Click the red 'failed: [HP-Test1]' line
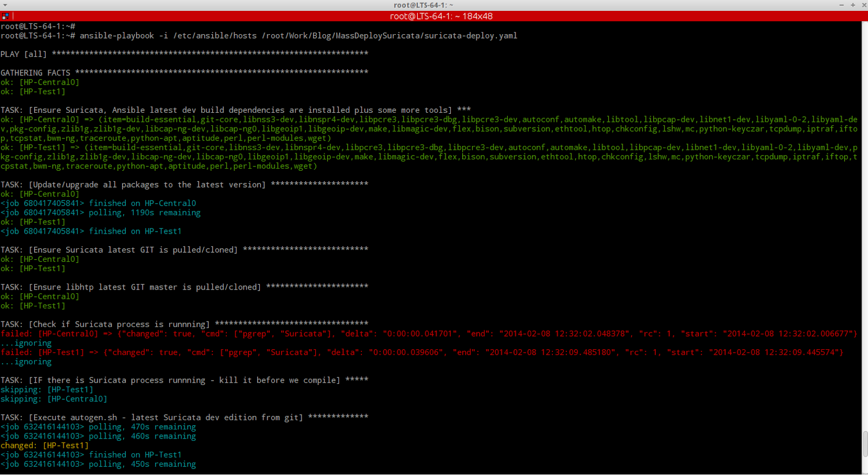The height and width of the screenshot is (475, 868). (x=422, y=352)
